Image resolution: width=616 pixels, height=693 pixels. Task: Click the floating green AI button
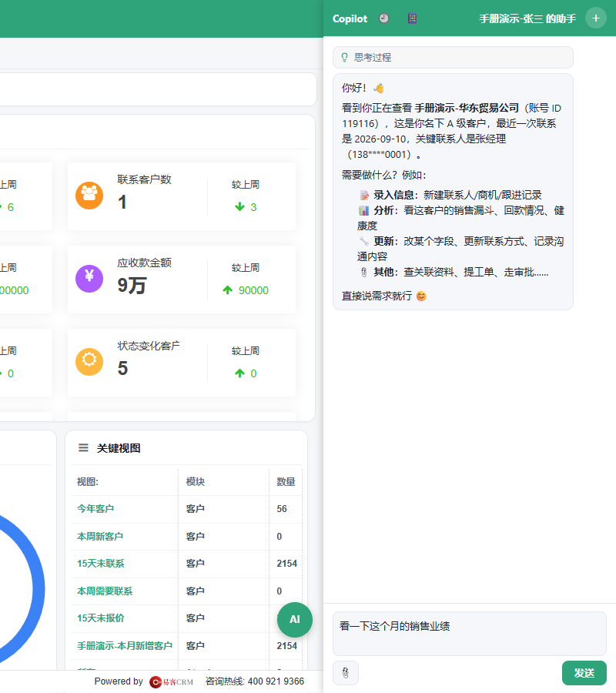(x=295, y=620)
